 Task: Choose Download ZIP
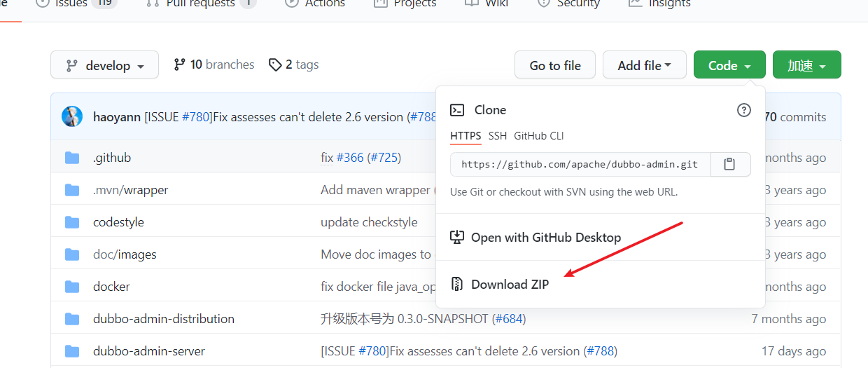coord(510,284)
